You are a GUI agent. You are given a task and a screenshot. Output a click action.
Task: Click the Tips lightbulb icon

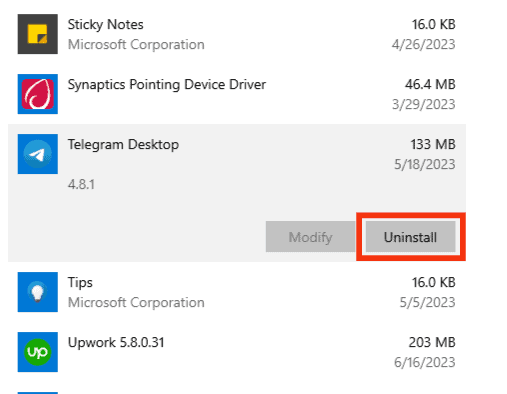point(38,292)
